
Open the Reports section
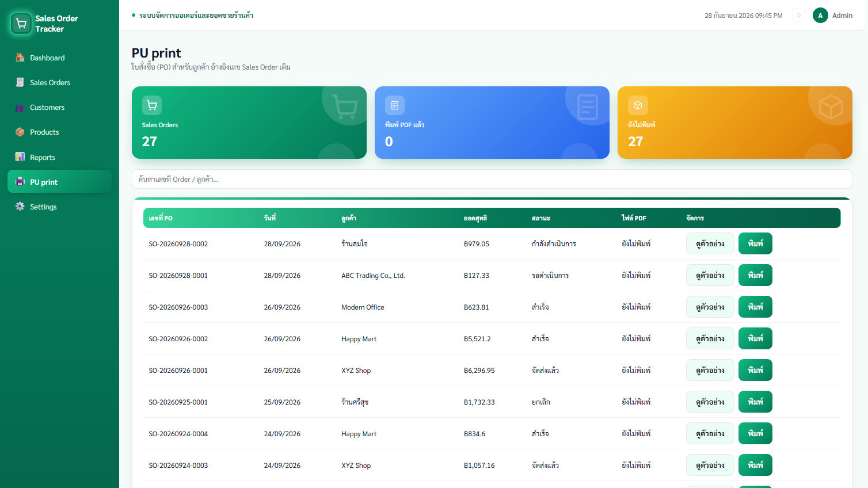[59, 157]
